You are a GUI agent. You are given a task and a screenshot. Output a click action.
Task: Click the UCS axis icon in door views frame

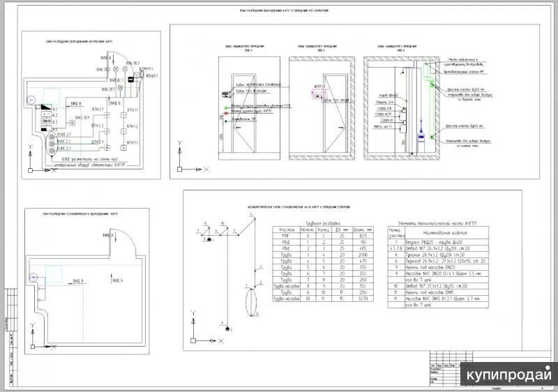tap(193, 157)
